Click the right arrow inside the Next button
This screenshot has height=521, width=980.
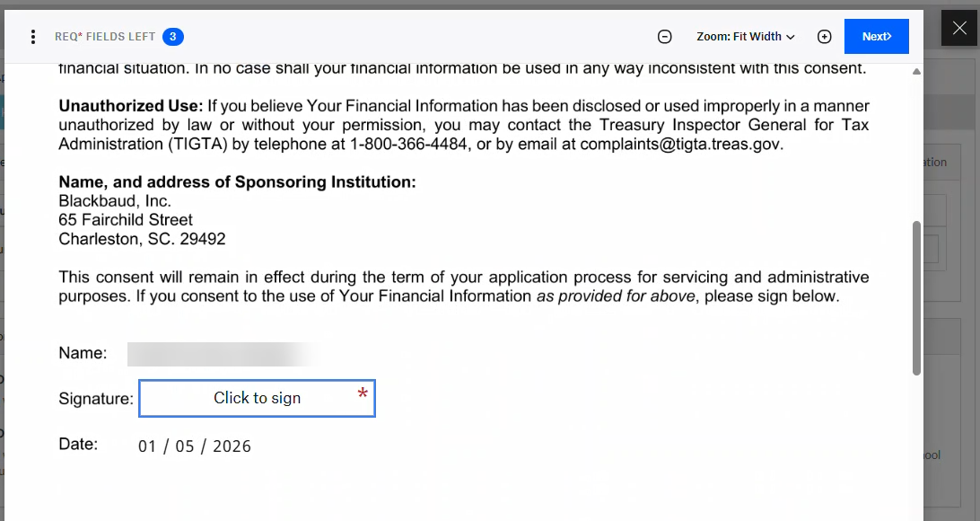tap(891, 37)
